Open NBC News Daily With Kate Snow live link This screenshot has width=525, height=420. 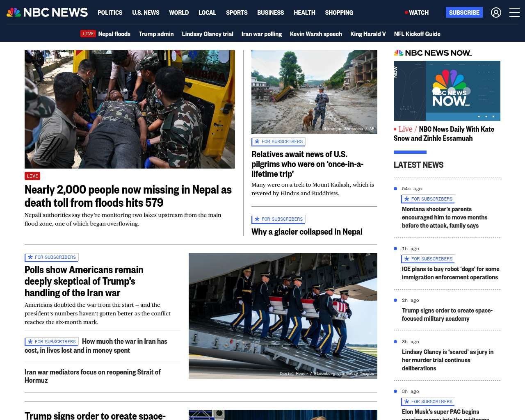444,134
